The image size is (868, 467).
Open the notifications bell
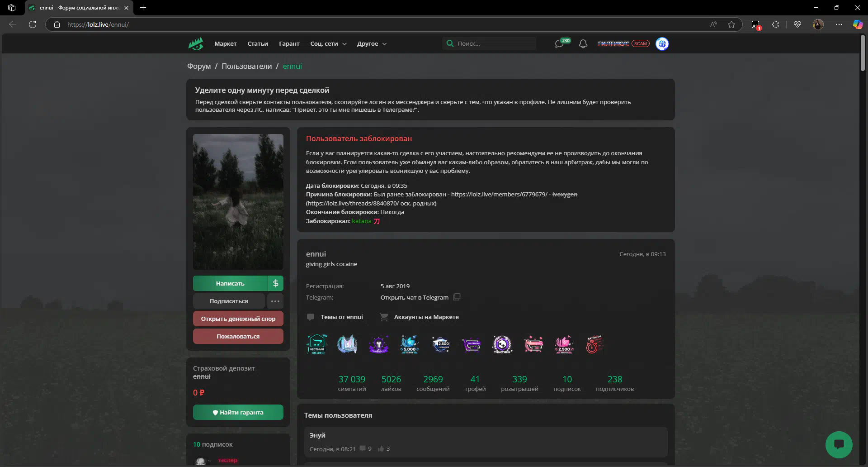(583, 44)
